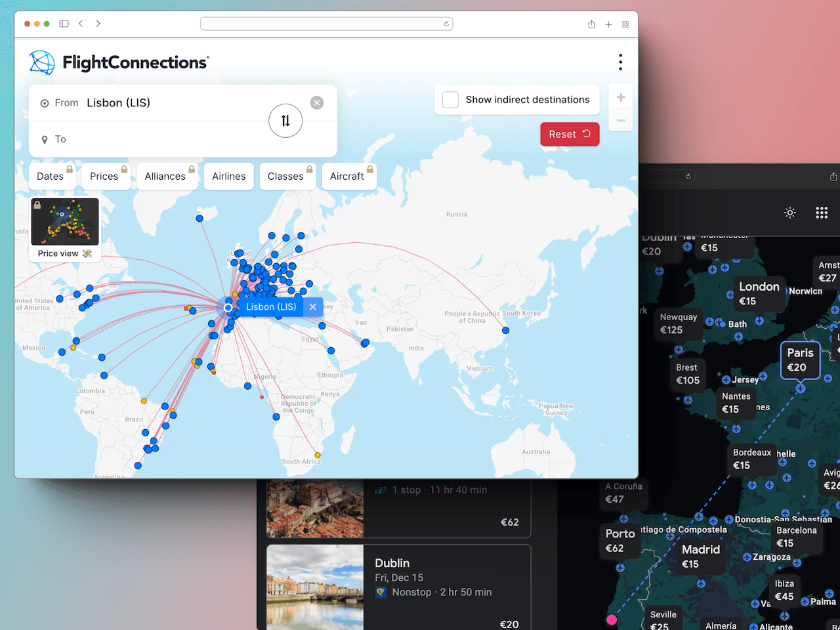Choose Ibiza €45 on dark map

784,590
